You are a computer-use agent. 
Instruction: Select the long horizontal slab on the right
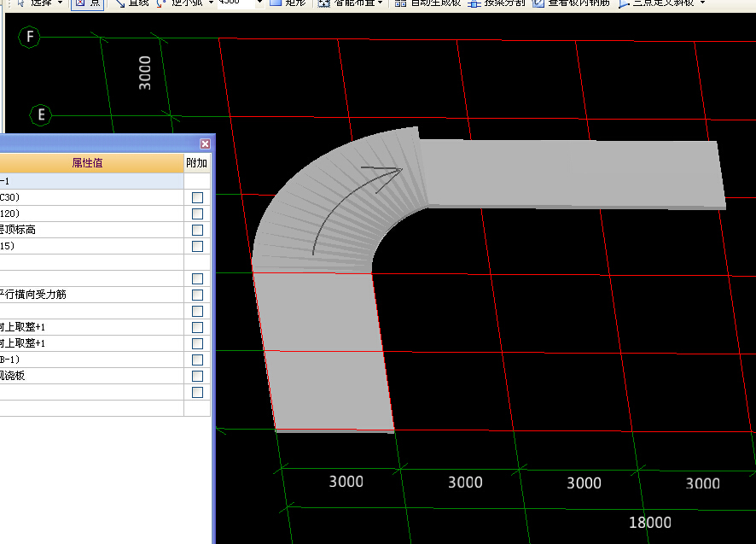(572, 173)
